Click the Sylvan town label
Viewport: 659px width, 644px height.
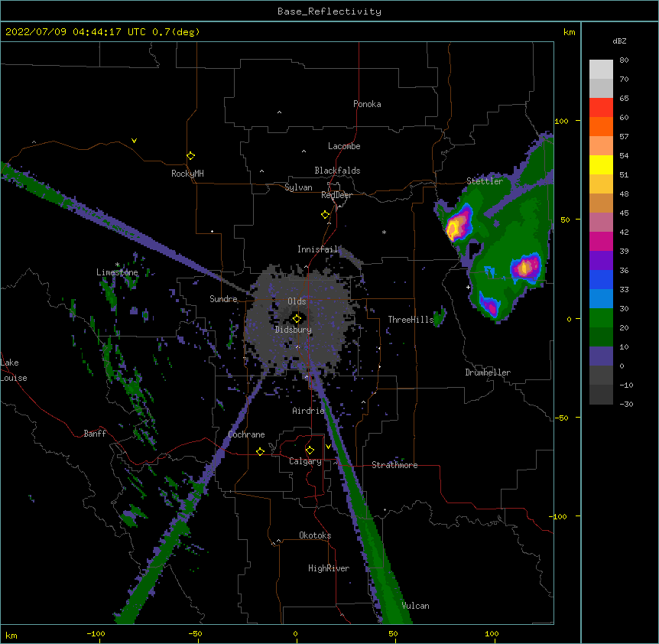298,187
